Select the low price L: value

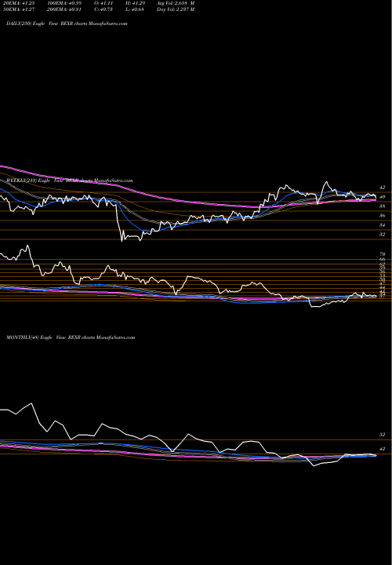pos(137,9)
